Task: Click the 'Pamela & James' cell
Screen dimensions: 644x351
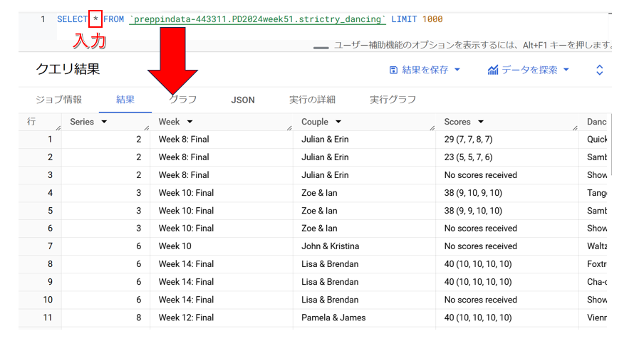Action: pos(333,318)
